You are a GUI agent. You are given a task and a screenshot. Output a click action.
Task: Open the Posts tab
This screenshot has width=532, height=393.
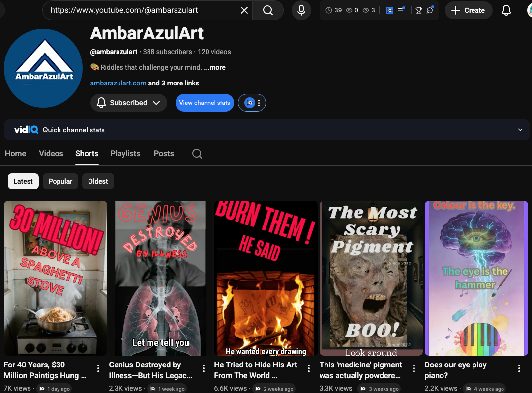(164, 154)
